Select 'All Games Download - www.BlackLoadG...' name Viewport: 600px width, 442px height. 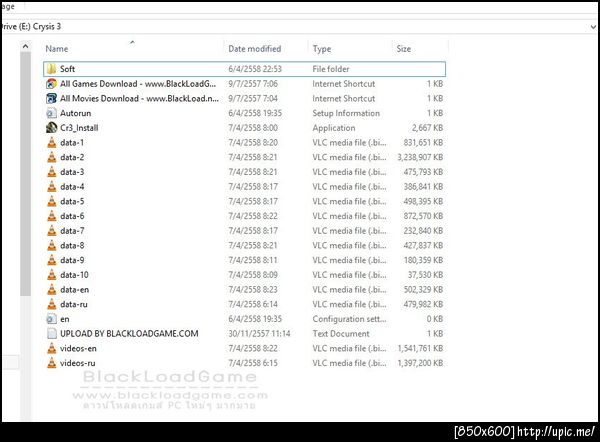pyautogui.click(x=138, y=84)
